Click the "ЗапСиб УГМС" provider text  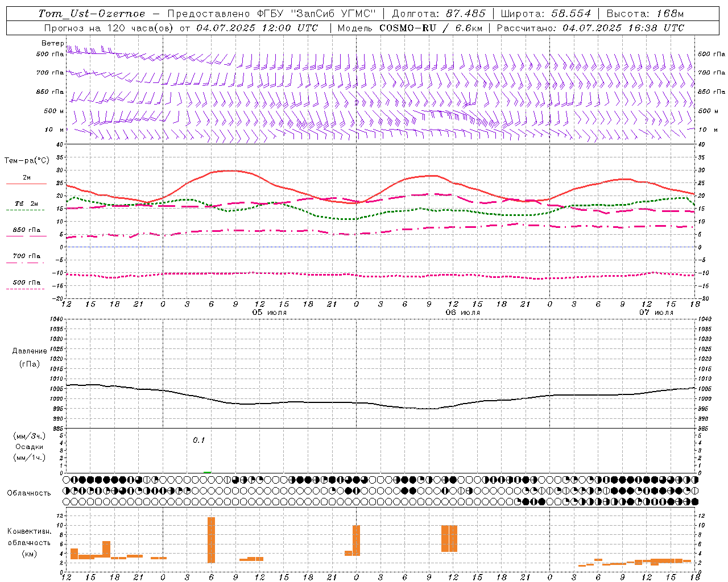point(334,14)
